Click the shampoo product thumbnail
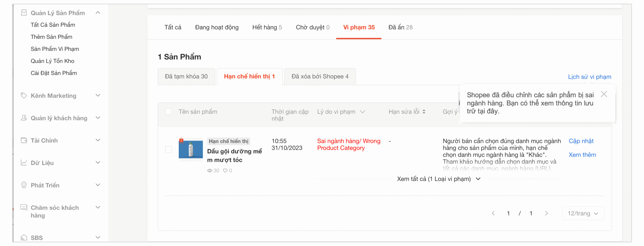The width and height of the screenshot is (644, 246). coord(190,149)
